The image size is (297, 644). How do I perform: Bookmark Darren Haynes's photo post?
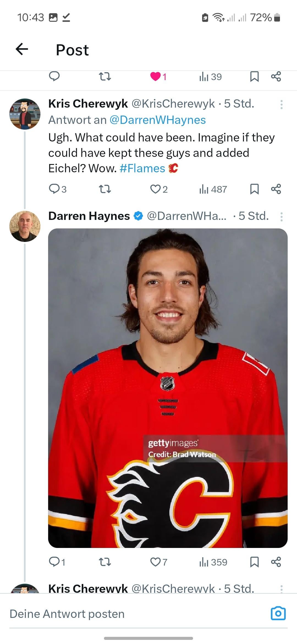[254, 562]
